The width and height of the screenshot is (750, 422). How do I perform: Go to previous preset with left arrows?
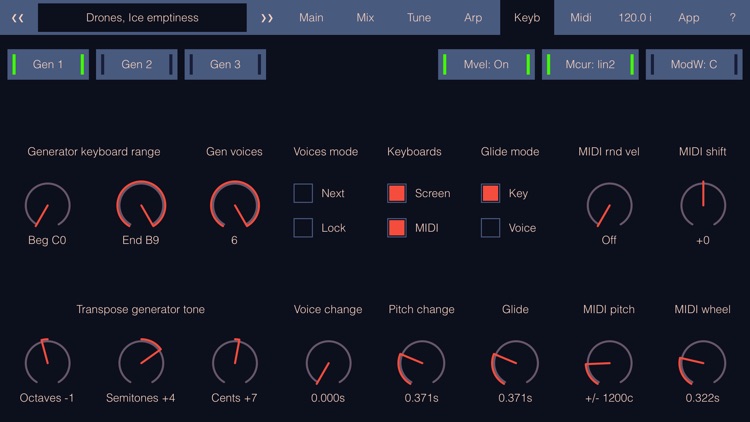18,18
